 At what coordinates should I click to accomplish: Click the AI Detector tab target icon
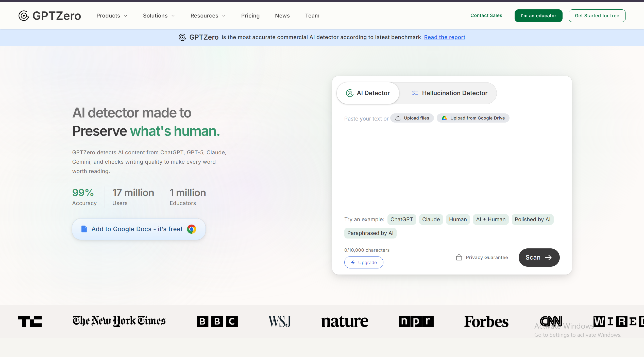[x=350, y=93]
